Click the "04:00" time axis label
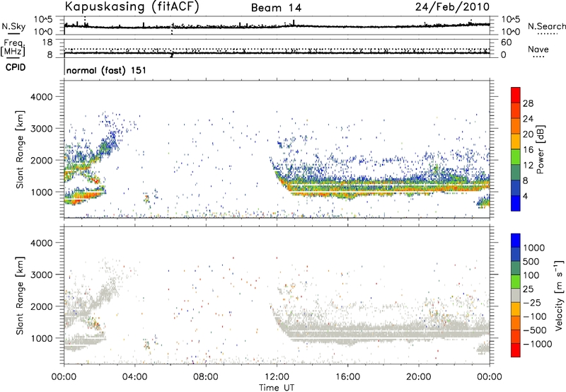The height and width of the screenshot is (392, 566). tap(135, 377)
